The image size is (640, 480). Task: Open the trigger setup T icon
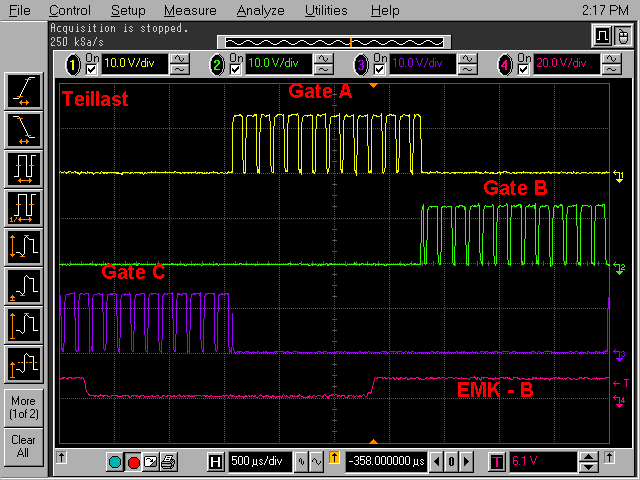(x=497, y=461)
